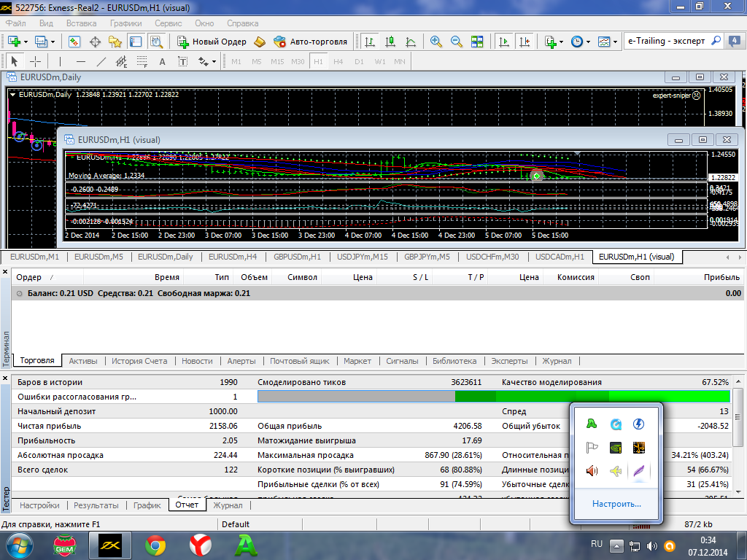Expand the templates dropdown arrow
This screenshot has height=560, width=747.
click(614, 42)
